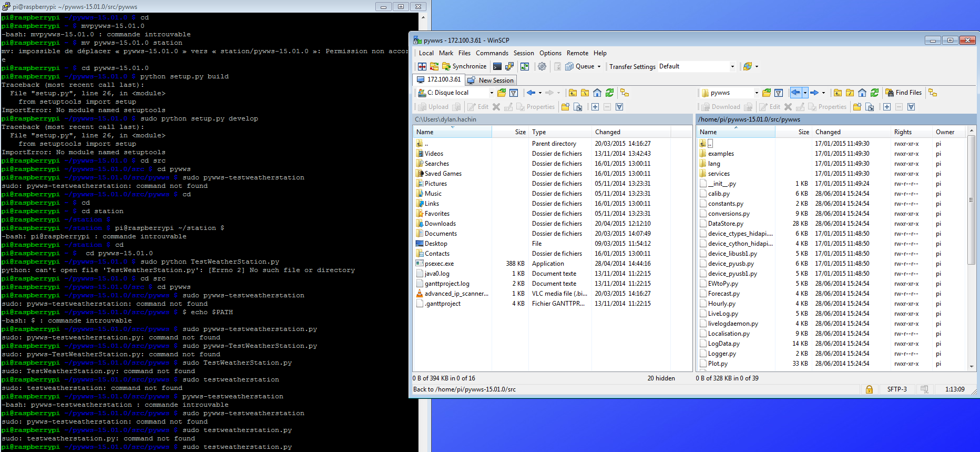Image resolution: width=980 pixels, height=452 pixels.
Task: Open the Commands menu
Action: (x=492, y=53)
